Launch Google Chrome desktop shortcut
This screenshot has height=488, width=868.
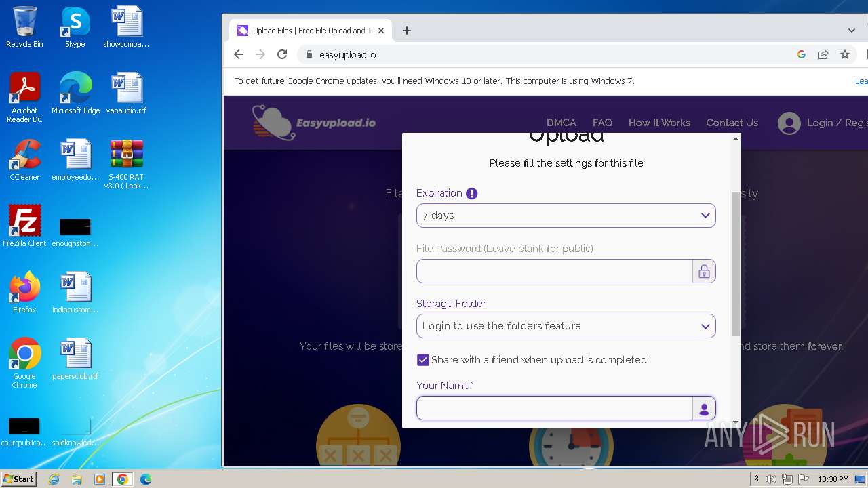click(x=24, y=363)
